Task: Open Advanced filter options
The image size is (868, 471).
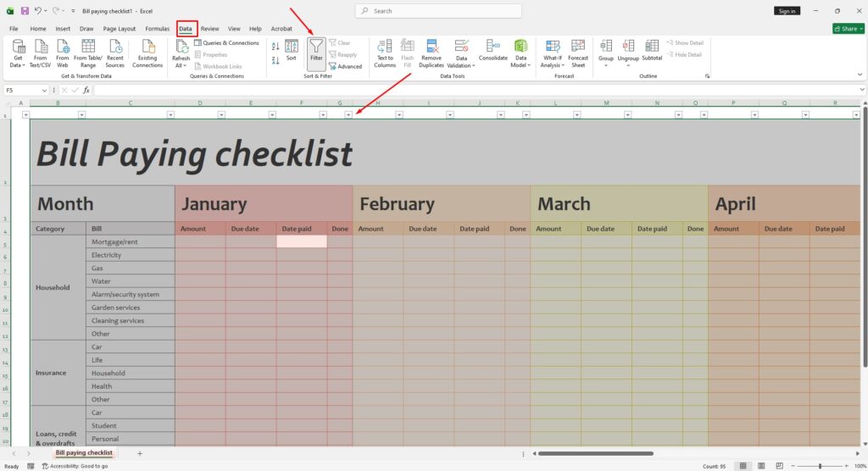Action: [x=346, y=66]
